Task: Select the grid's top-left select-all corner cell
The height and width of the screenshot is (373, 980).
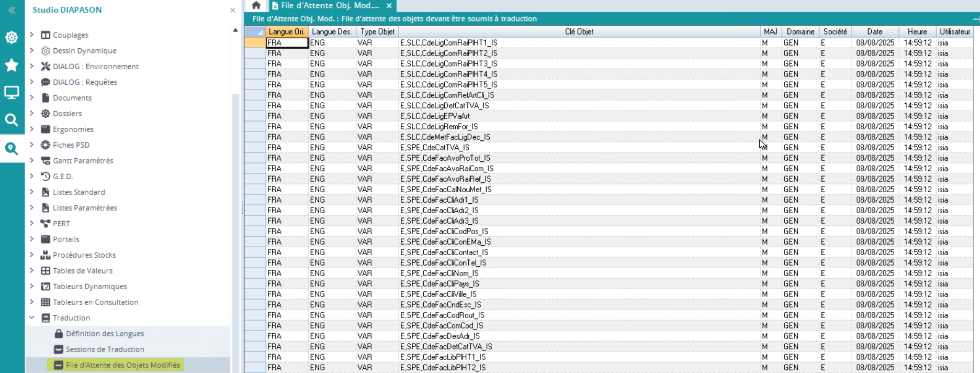Action: [255, 31]
